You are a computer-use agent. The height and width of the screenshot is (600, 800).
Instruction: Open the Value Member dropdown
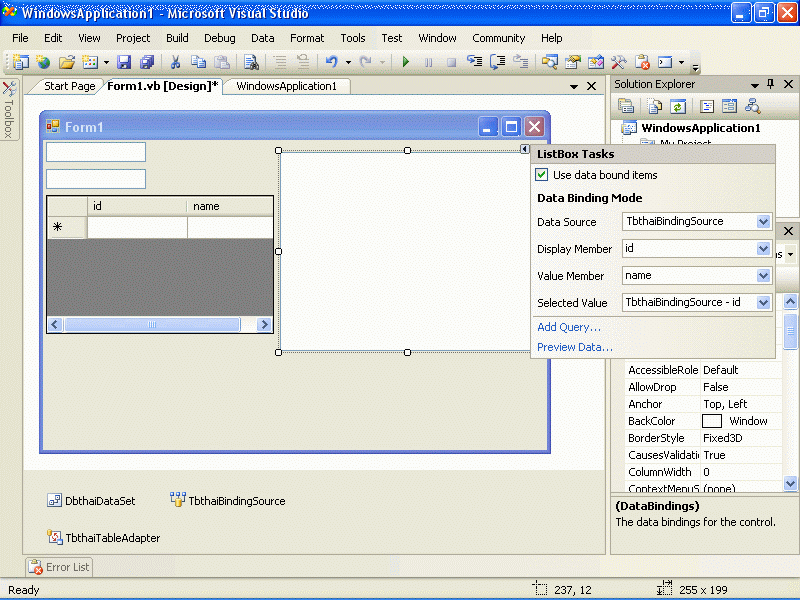pos(763,276)
